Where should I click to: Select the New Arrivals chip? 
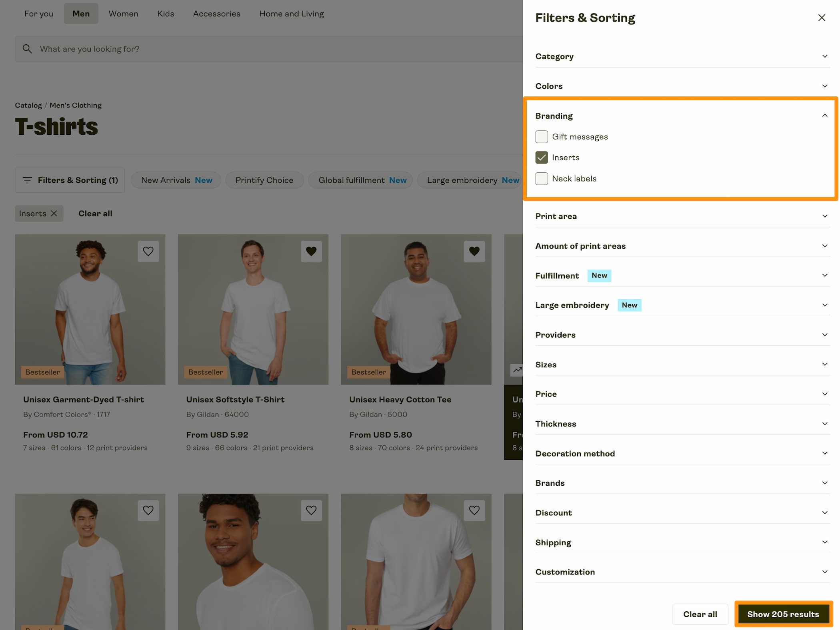coord(176,180)
